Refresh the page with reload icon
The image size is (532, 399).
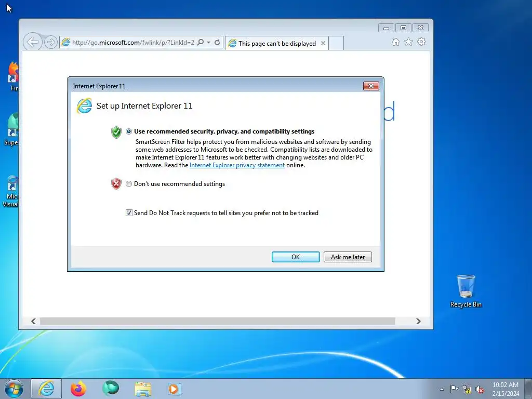217,43
